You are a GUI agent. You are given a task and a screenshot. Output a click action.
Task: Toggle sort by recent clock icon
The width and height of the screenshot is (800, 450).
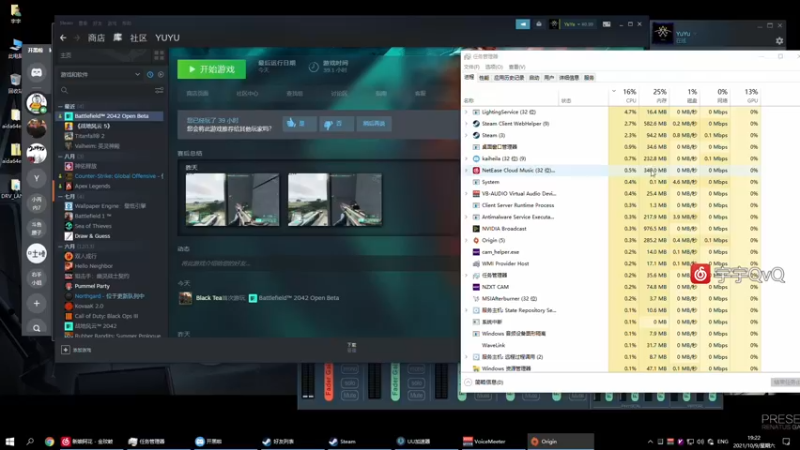150,74
